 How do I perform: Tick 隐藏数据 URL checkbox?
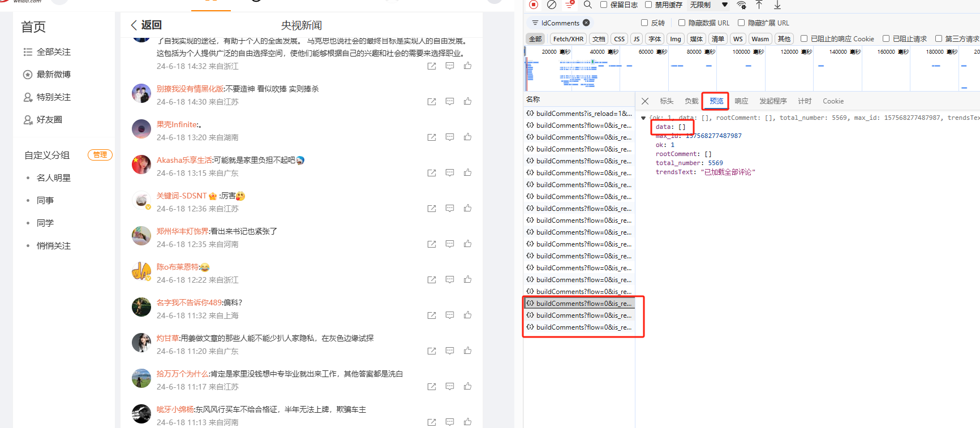click(x=682, y=23)
